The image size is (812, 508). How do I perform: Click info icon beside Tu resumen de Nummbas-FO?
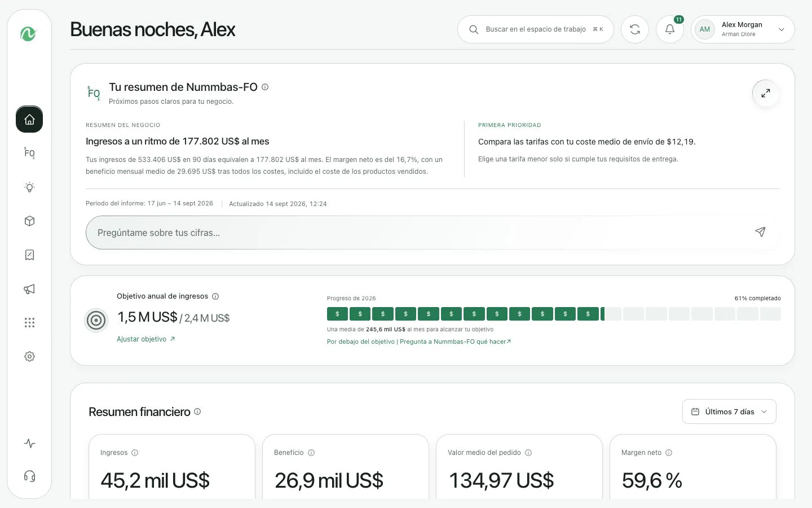[x=265, y=87]
